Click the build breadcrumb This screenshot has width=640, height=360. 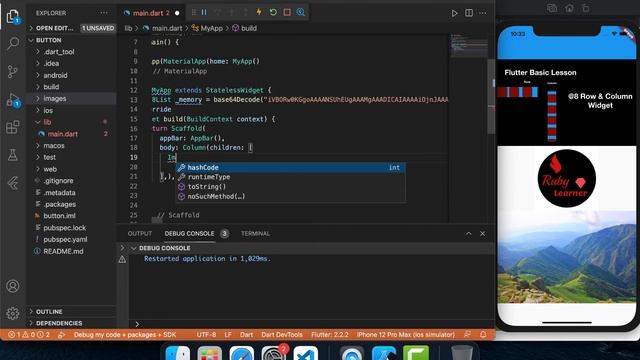tap(244, 28)
